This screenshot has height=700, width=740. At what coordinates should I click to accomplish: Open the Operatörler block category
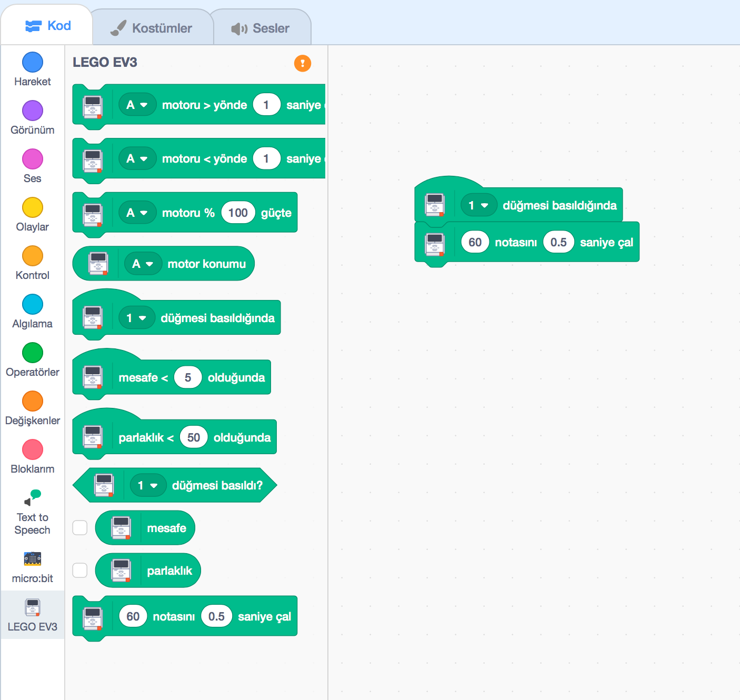(x=33, y=360)
